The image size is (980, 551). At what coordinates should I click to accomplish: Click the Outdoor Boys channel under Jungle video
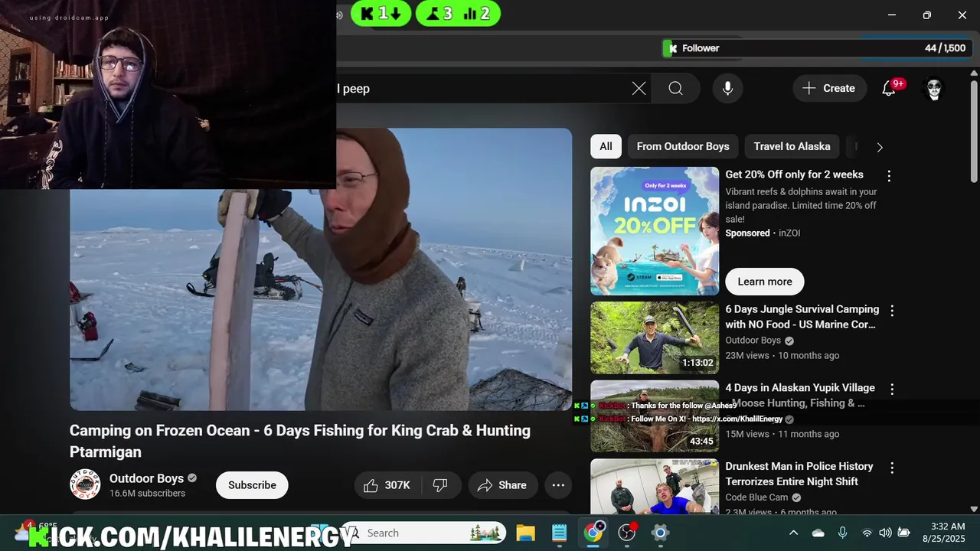coord(753,341)
